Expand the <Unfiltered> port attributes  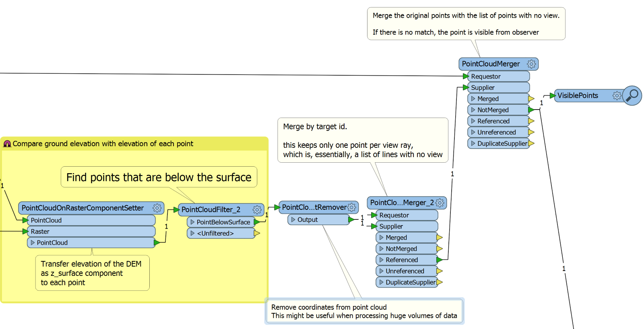coord(192,233)
